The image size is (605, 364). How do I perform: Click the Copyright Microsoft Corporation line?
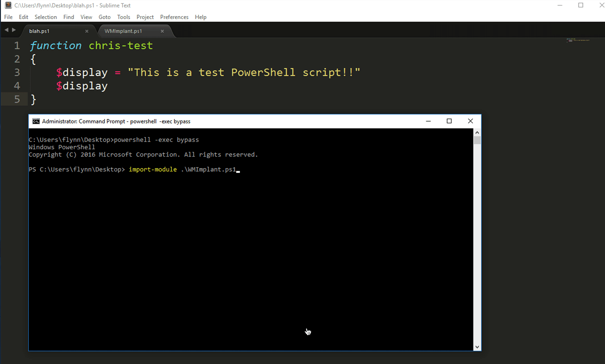pyautogui.click(x=143, y=155)
